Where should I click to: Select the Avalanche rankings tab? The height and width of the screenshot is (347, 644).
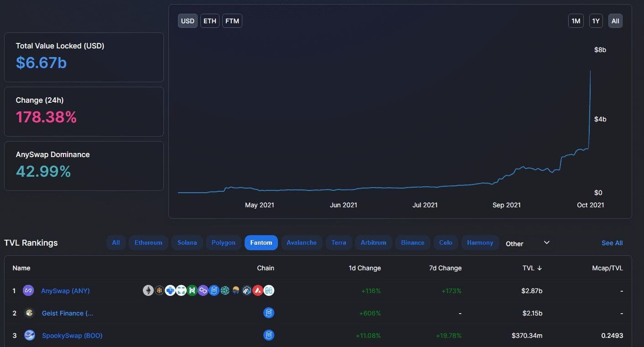point(301,242)
